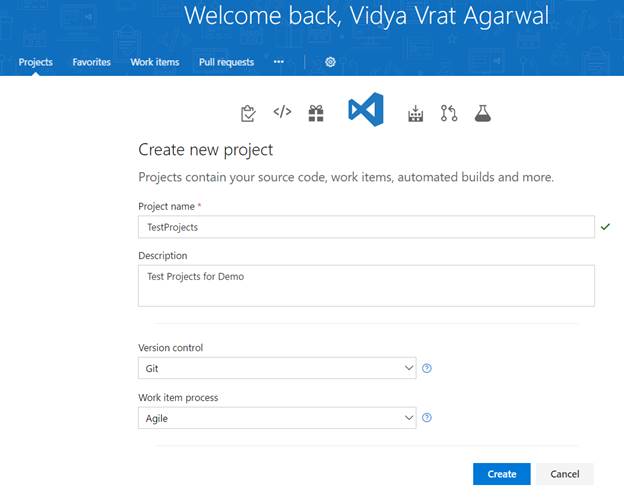The image size is (624, 503).
Task: Click the pull request branches icon
Action: point(449,113)
